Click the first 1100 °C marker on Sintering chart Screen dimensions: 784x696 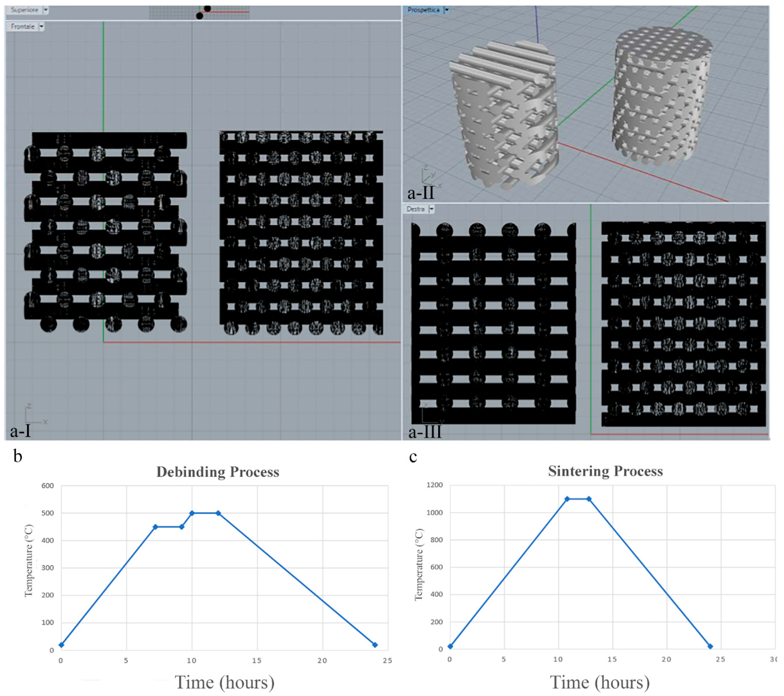(x=567, y=499)
